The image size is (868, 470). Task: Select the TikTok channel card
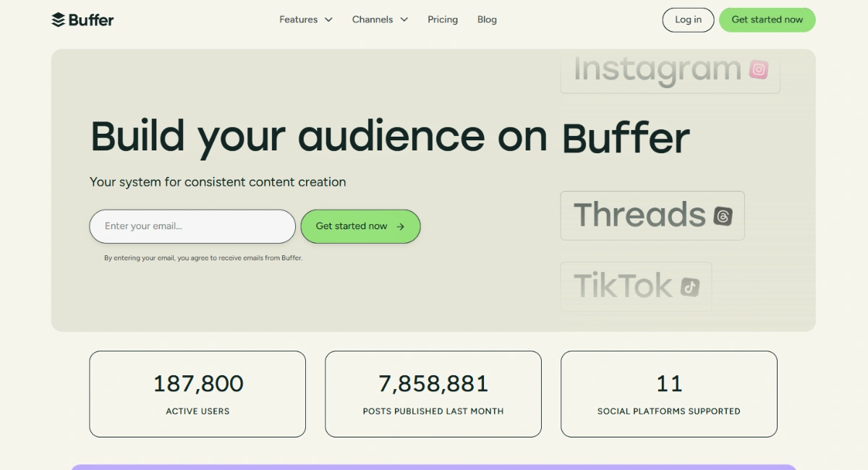[x=636, y=286]
